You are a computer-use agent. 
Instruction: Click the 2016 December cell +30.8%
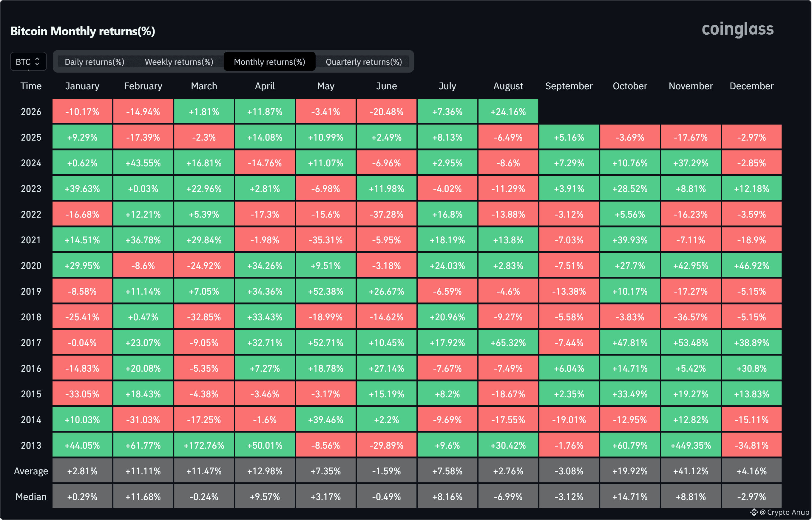[752, 368]
